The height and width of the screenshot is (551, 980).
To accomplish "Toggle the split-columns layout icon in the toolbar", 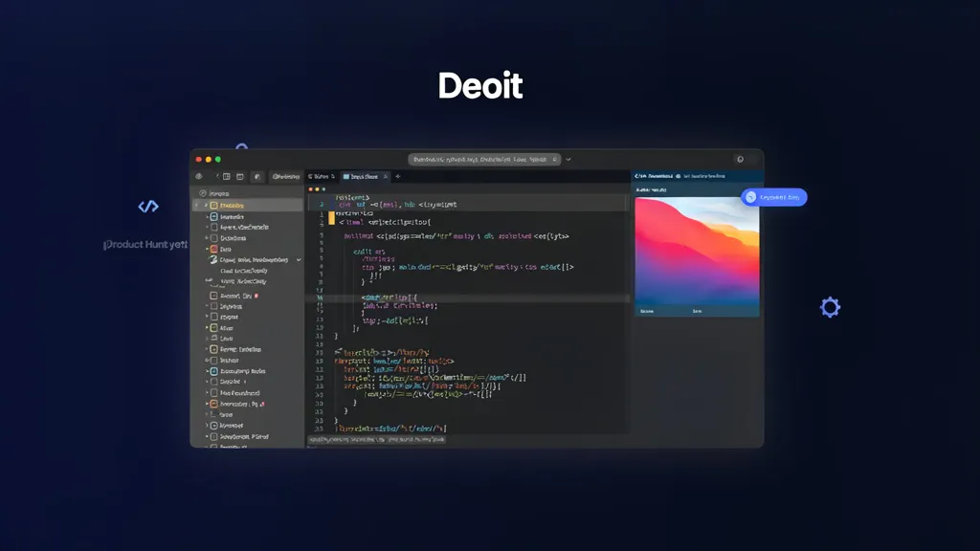I will pyautogui.click(x=227, y=177).
